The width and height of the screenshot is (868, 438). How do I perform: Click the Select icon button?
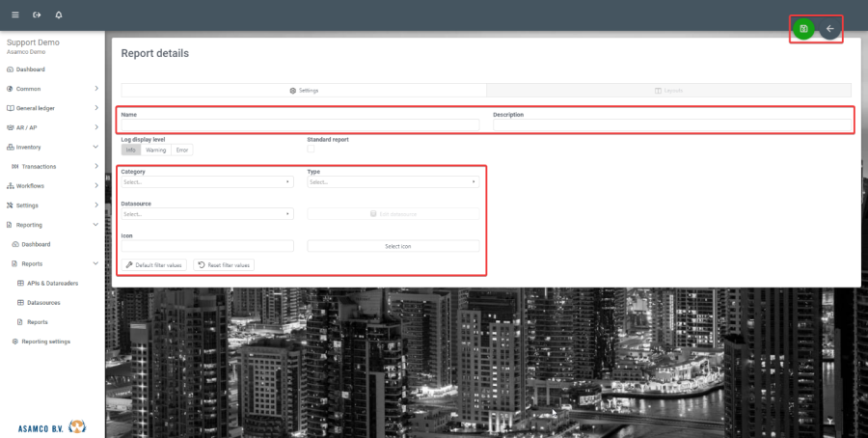[x=393, y=246]
